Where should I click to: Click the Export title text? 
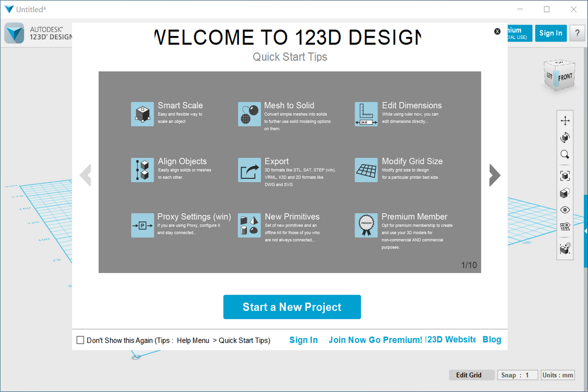coord(277,161)
